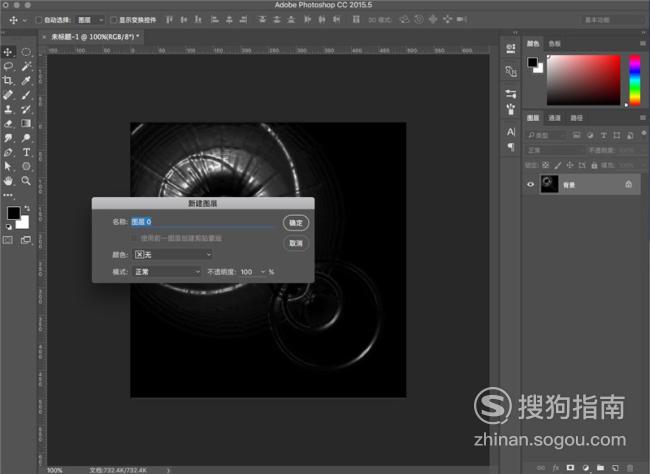Click the 确定 OK button
Image resolution: width=650 pixels, height=474 pixels.
point(296,223)
